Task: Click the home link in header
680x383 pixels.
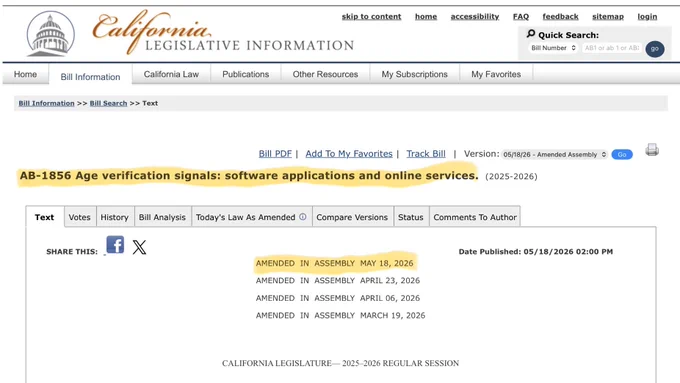Action: [426, 16]
